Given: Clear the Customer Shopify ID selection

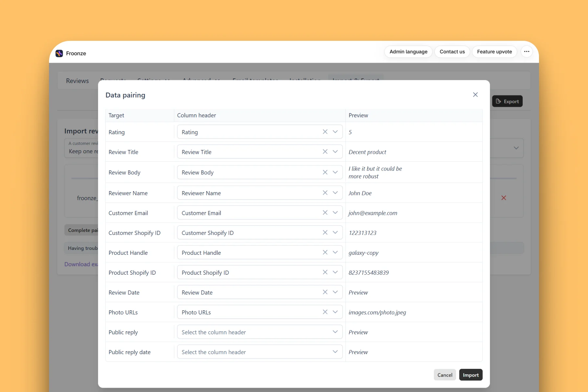Looking at the screenshot, I should 325,233.
